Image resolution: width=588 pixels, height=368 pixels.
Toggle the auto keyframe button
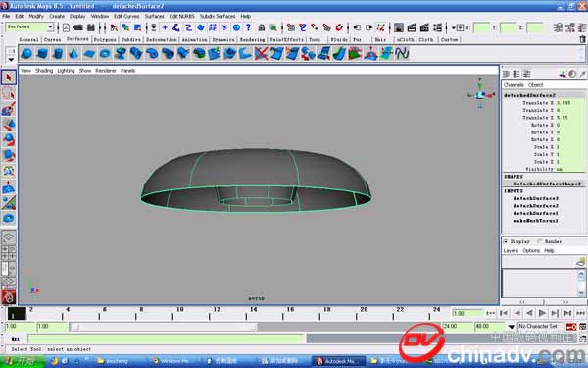[x=571, y=327]
